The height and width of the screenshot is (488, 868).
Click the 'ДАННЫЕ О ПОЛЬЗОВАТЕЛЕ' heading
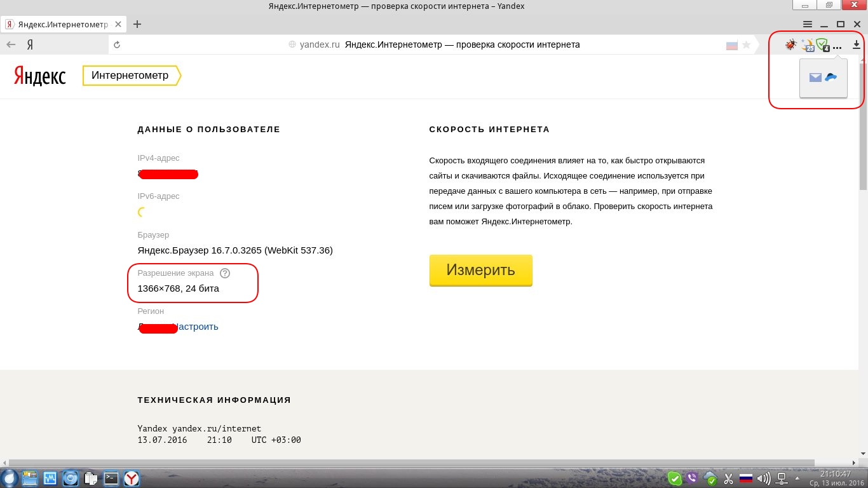209,130
